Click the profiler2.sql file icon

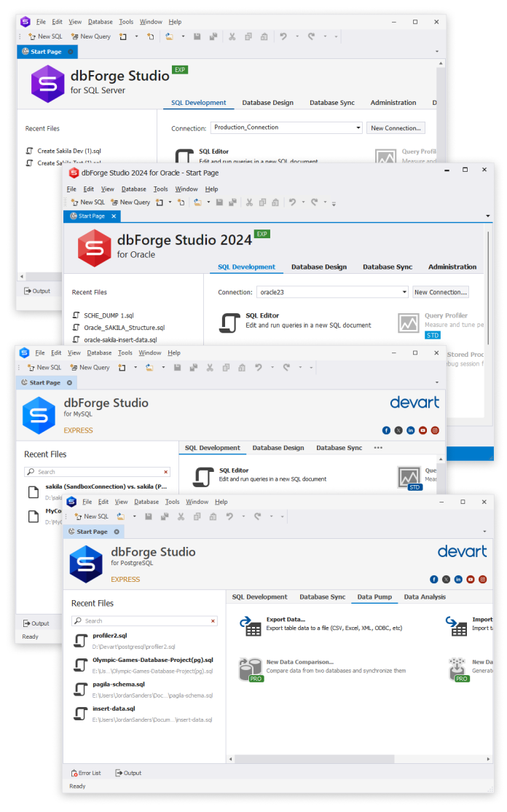point(81,640)
